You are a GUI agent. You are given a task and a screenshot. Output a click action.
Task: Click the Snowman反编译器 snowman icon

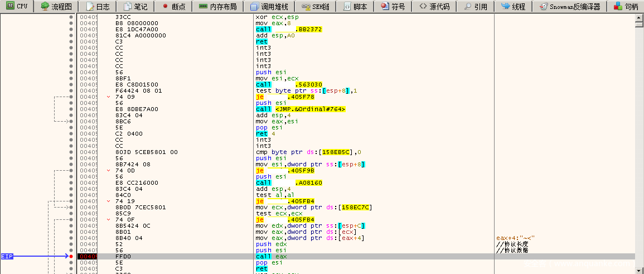544,7
